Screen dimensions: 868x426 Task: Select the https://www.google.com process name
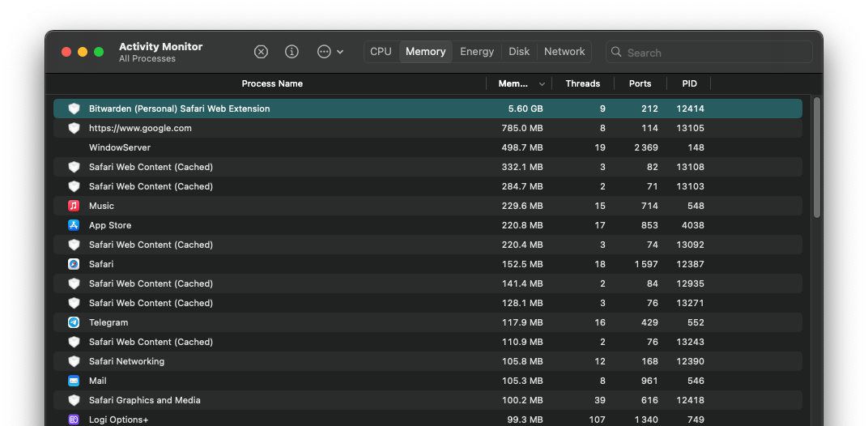tap(140, 128)
